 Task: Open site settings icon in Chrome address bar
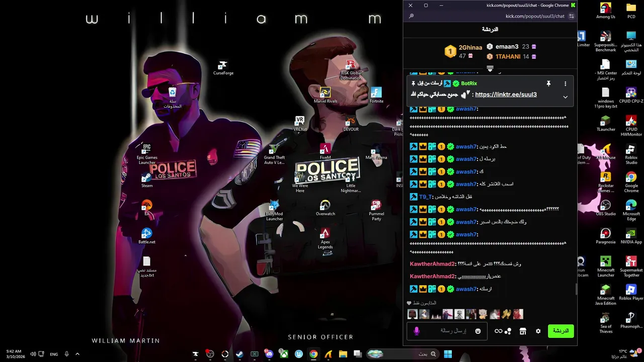coord(572,16)
